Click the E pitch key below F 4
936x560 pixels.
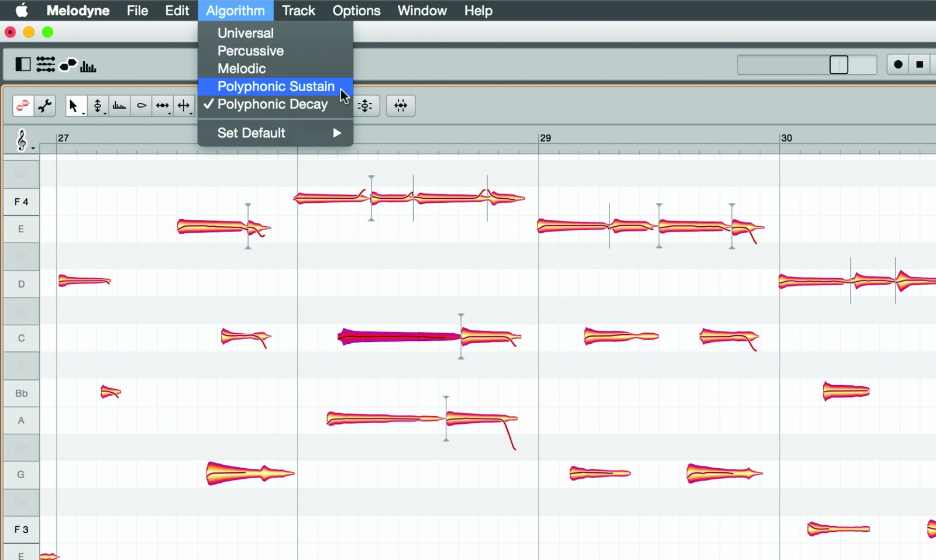click(x=22, y=229)
